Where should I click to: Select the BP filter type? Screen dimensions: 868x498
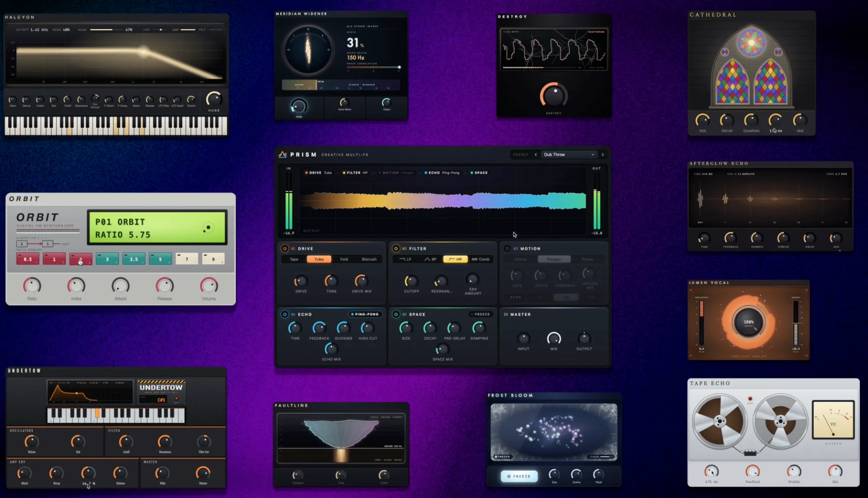[x=430, y=259]
